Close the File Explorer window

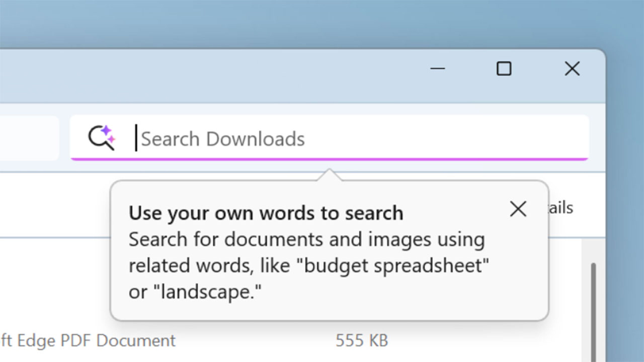[x=572, y=68]
